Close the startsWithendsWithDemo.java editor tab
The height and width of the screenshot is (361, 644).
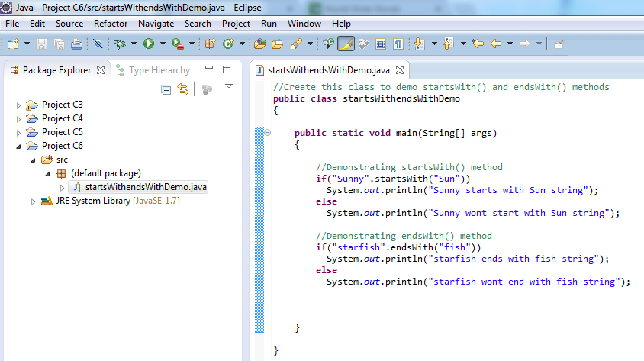click(400, 71)
